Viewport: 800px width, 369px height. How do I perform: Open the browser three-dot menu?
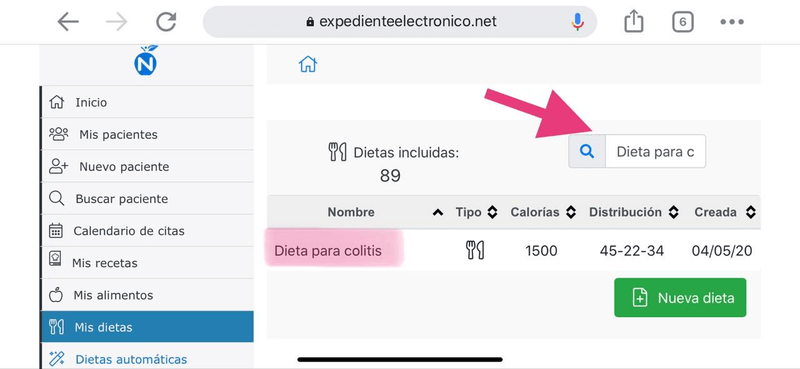click(x=732, y=22)
